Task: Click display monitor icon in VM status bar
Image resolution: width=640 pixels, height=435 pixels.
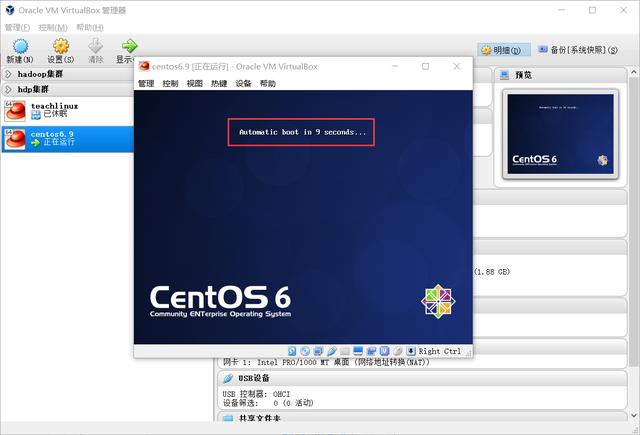Action: [358, 351]
